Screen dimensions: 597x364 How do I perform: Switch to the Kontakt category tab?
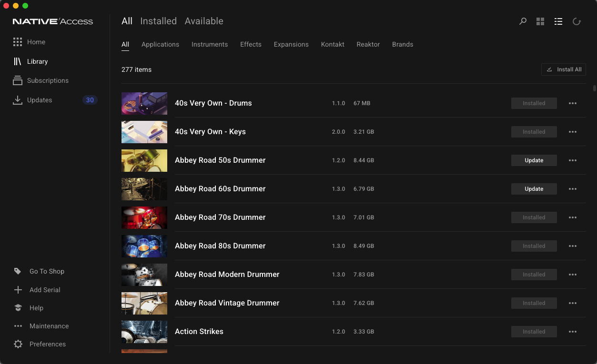pos(333,44)
